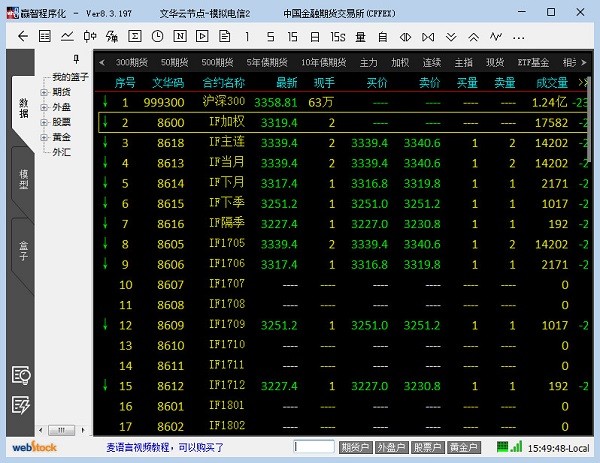
Task: Click the N news icon
Action: pos(180,37)
